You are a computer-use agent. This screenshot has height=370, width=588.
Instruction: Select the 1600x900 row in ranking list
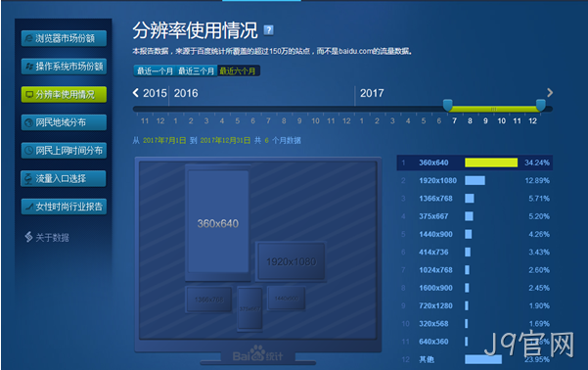click(x=475, y=288)
